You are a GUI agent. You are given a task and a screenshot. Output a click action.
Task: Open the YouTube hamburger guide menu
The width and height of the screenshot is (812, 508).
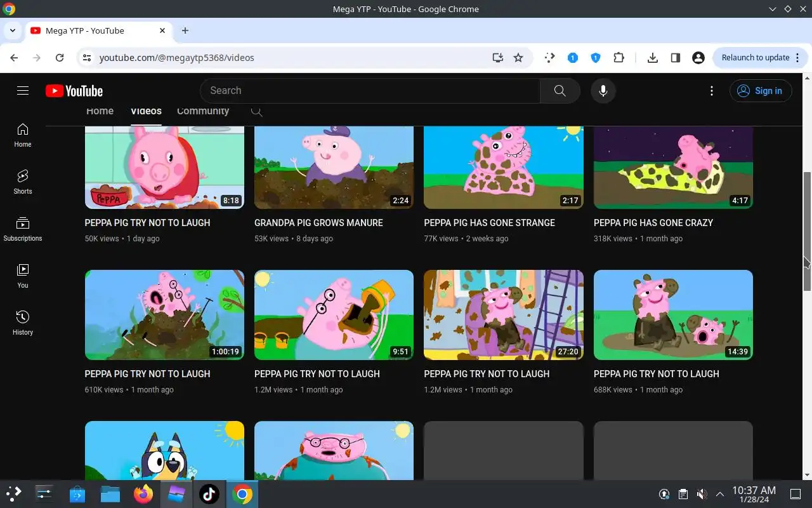[x=23, y=91]
